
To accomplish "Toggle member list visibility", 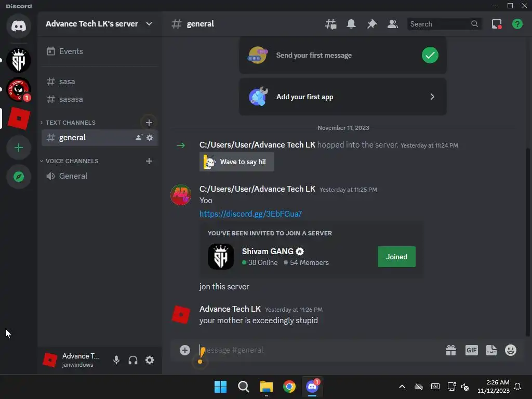I will (x=393, y=24).
